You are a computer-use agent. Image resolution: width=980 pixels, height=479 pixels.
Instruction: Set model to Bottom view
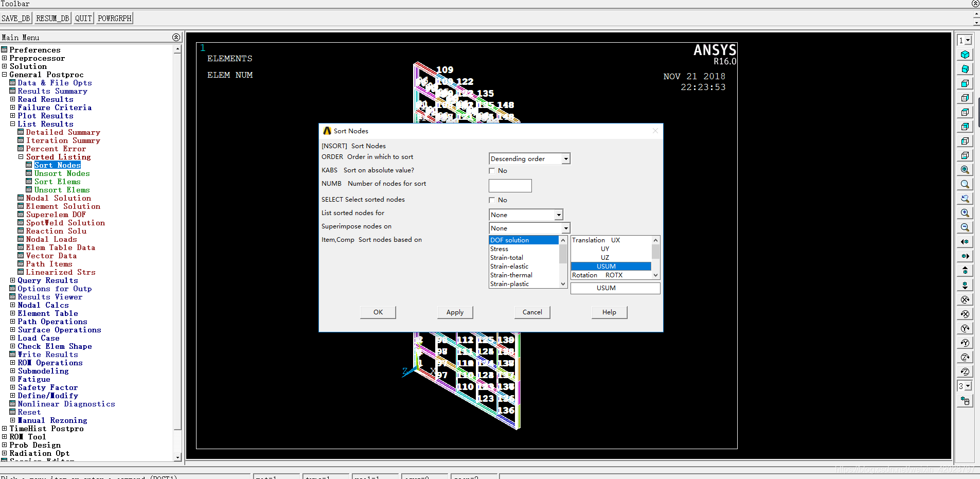[965, 155]
